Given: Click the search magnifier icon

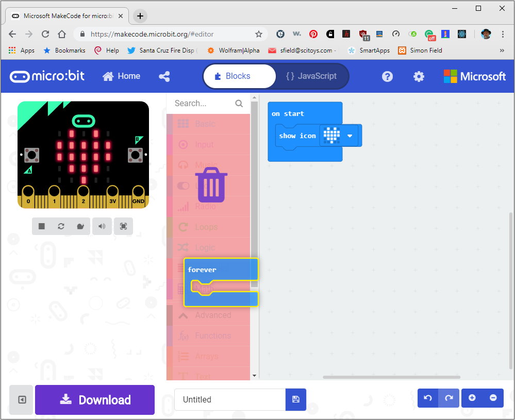Looking at the screenshot, I should (239, 104).
